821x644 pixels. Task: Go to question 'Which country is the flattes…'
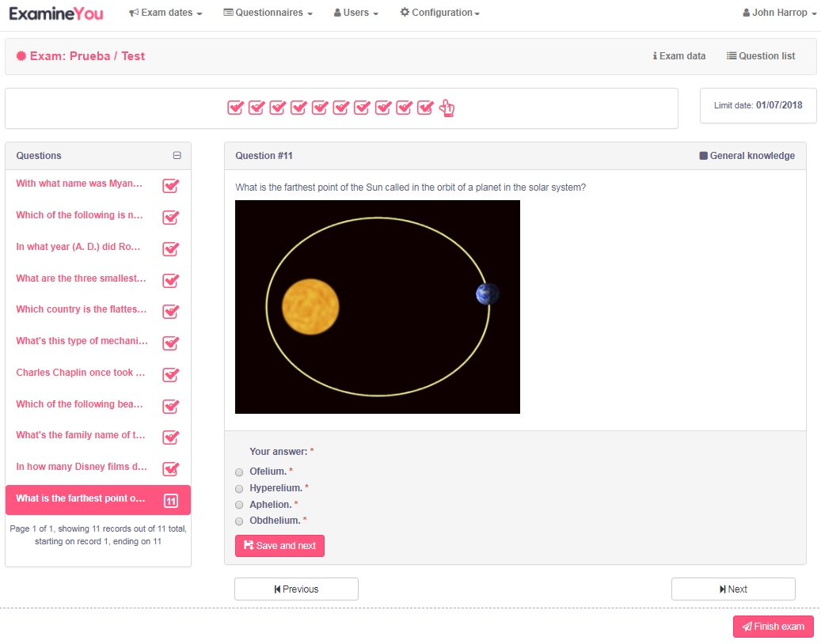click(x=82, y=309)
